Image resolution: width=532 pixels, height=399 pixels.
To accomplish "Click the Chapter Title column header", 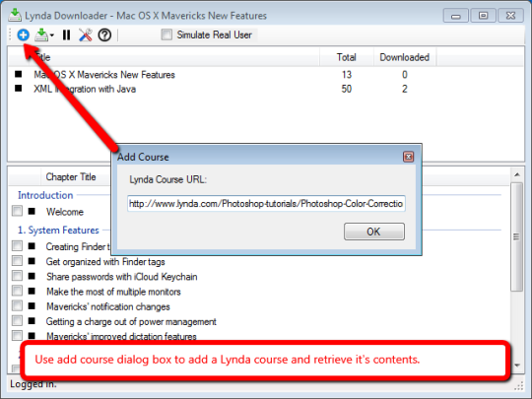I will [71, 176].
